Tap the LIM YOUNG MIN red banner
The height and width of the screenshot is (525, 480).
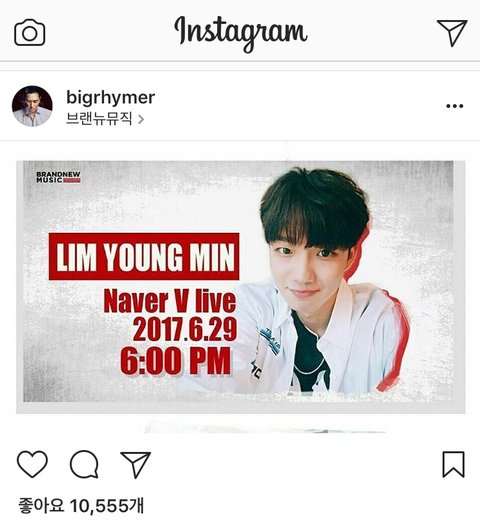tap(144, 256)
